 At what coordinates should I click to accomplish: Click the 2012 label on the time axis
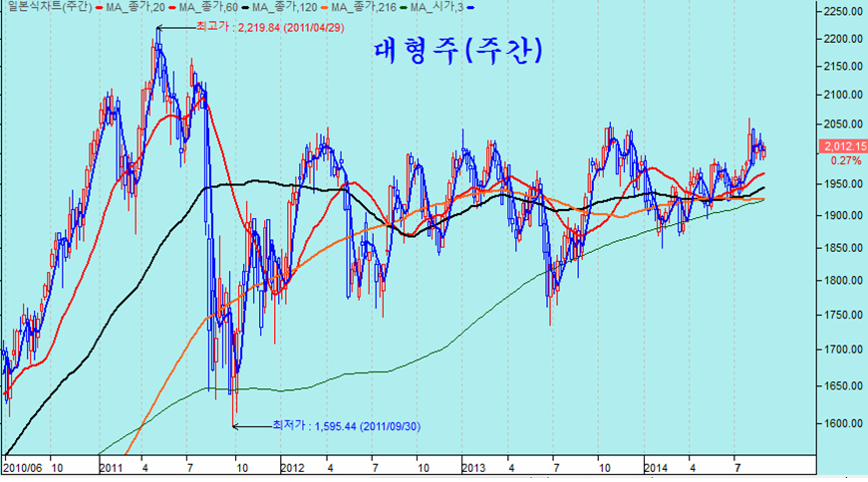point(292,466)
